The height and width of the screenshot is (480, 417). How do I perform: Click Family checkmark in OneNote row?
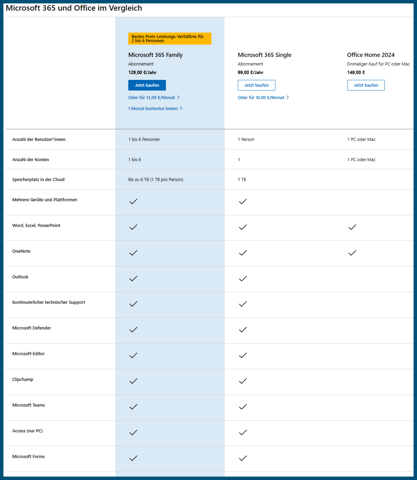tap(133, 253)
